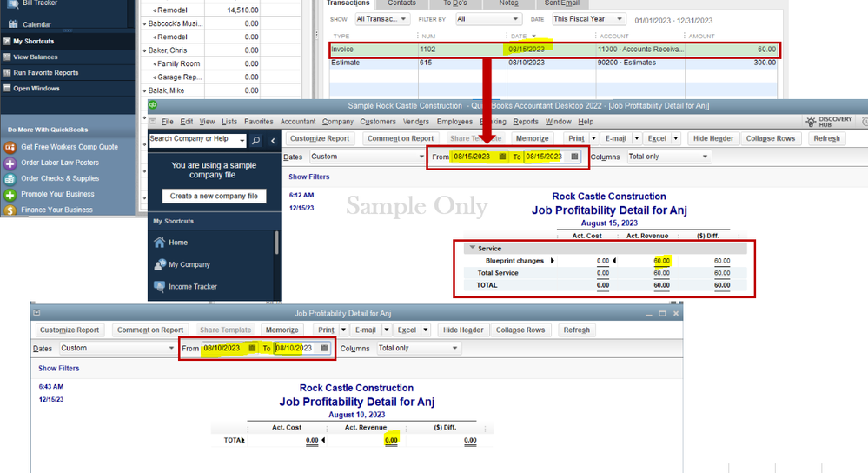Open Discovery Hub lightbulb icon

pyautogui.click(x=811, y=122)
